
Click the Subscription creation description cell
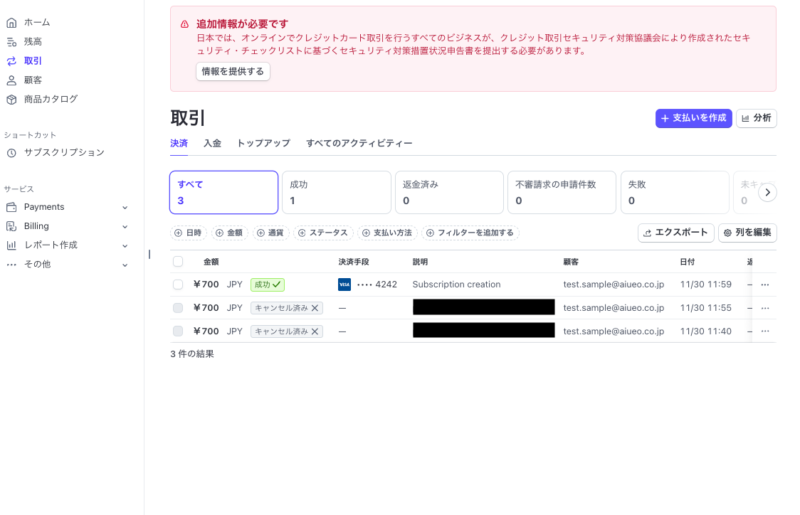[x=457, y=285]
